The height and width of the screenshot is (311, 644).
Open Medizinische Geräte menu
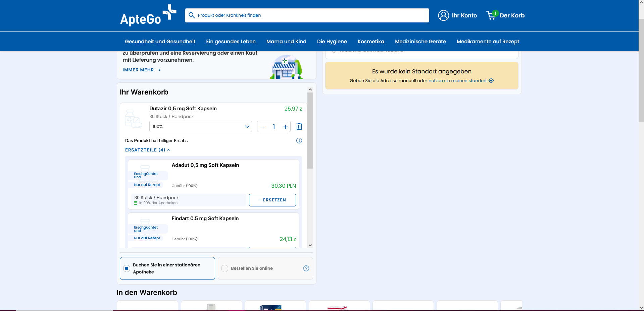(420, 42)
